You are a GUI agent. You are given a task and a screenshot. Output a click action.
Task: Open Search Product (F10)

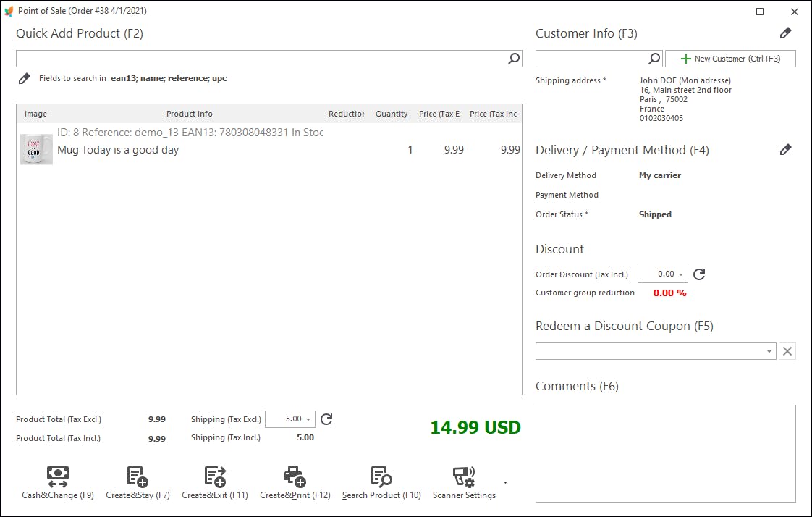tap(381, 476)
